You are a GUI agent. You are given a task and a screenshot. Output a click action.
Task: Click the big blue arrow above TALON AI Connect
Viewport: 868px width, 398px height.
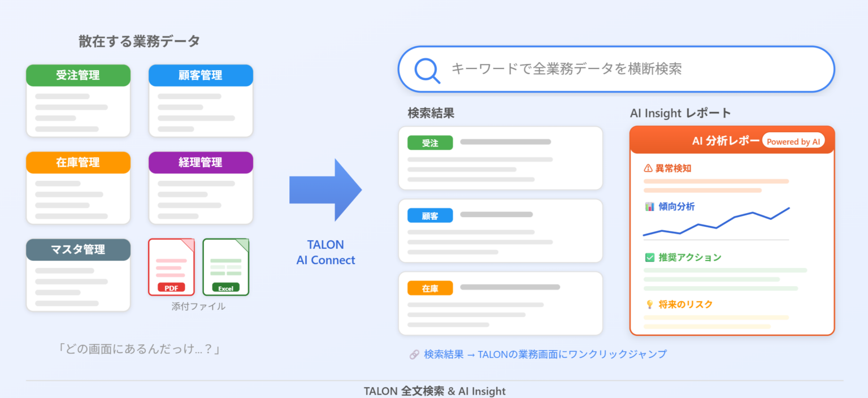pyautogui.click(x=325, y=190)
